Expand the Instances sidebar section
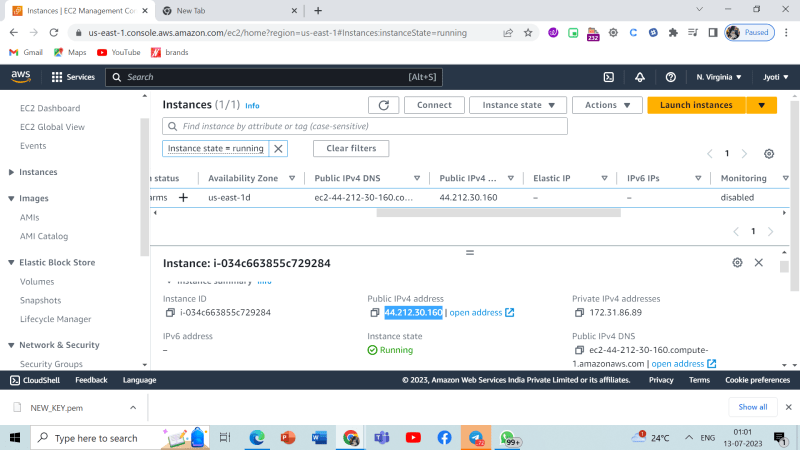 (11, 172)
